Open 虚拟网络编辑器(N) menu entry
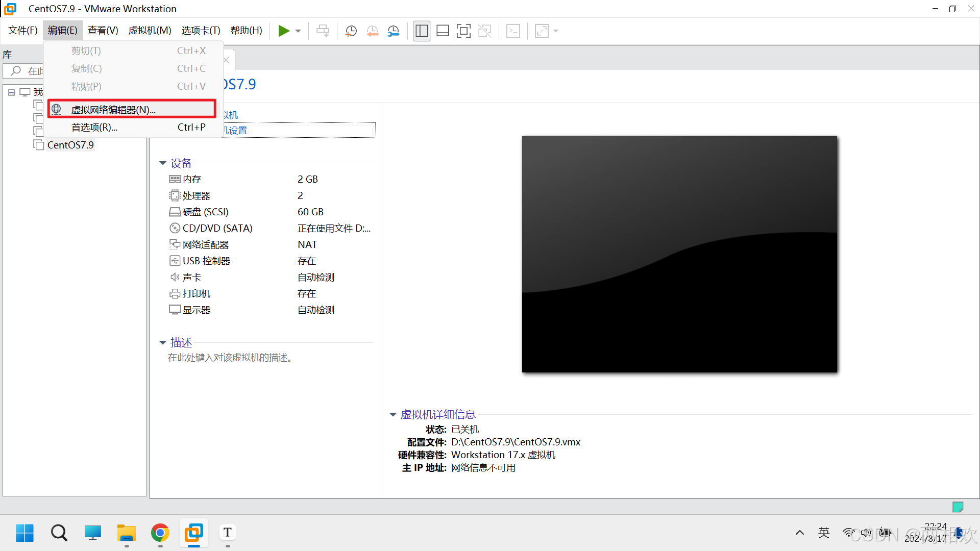This screenshot has width=980, height=551. tap(113, 110)
